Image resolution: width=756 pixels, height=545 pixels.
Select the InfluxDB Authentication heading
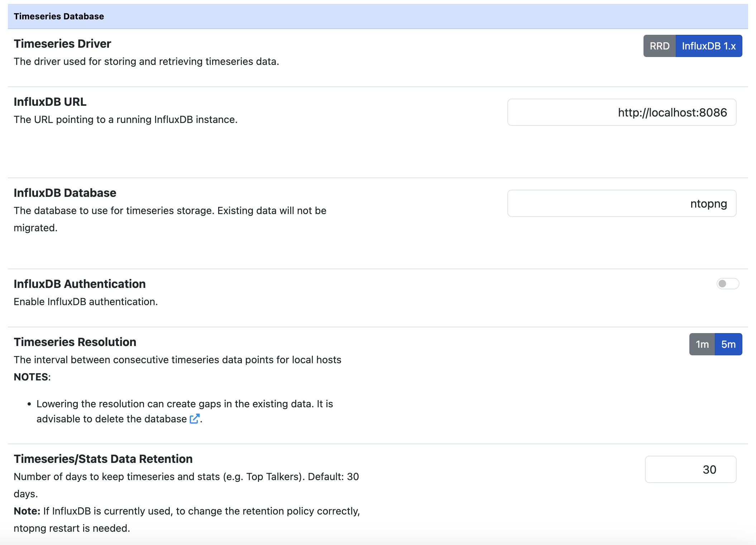coord(80,284)
